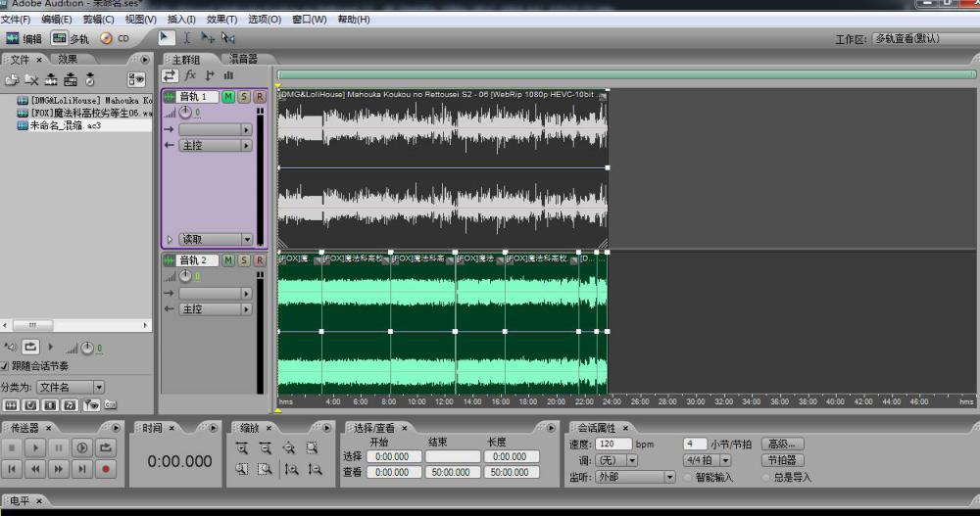Viewport: 980px width, 516px height.
Task: Adjust the 音轨 2 volume knob
Action: tap(185, 276)
